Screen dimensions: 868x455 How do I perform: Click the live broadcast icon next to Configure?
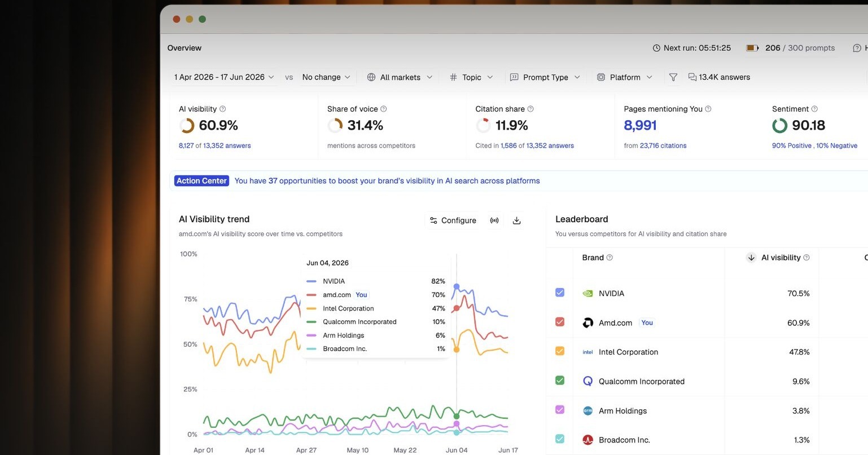coord(494,220)
